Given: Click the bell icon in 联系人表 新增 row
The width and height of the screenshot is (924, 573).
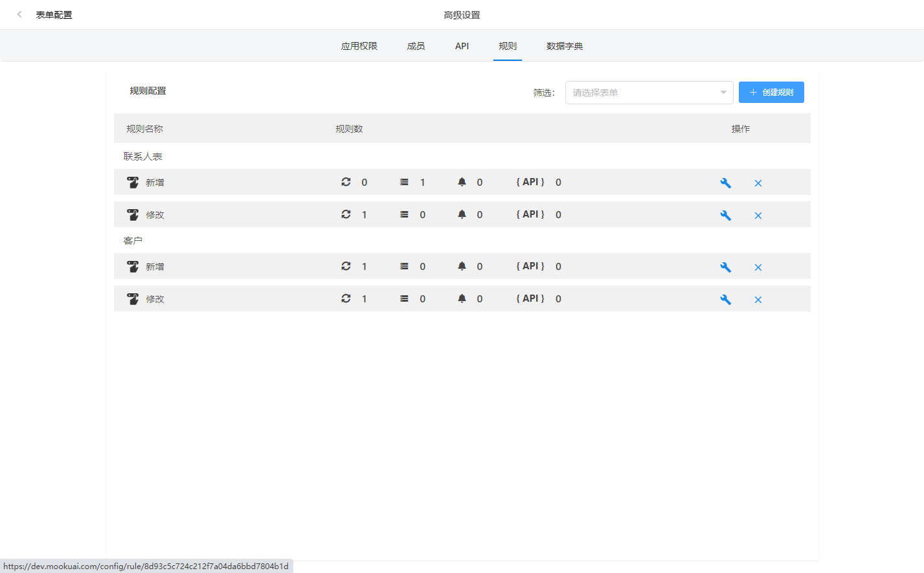Looking at the screenshot, I should pyautogui.click(x=462, y=182).
